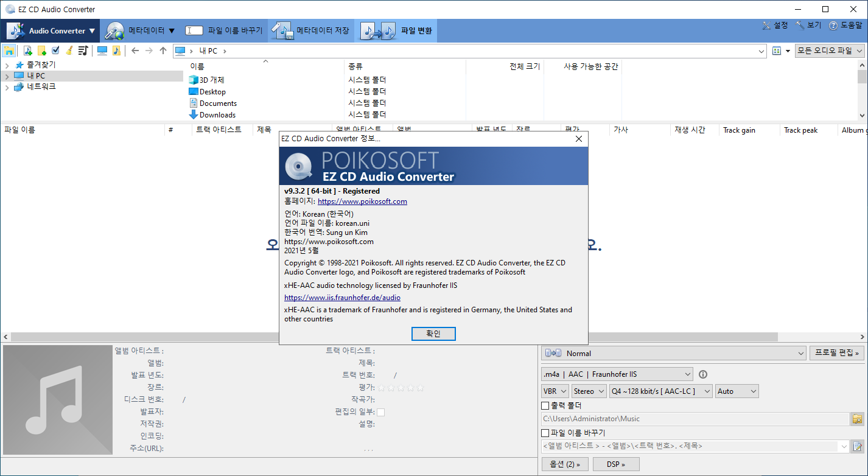This screenshot has width=868, height=476.
Task: Open the .m4a AAC format dropdown
Action: tap(617, 374)
